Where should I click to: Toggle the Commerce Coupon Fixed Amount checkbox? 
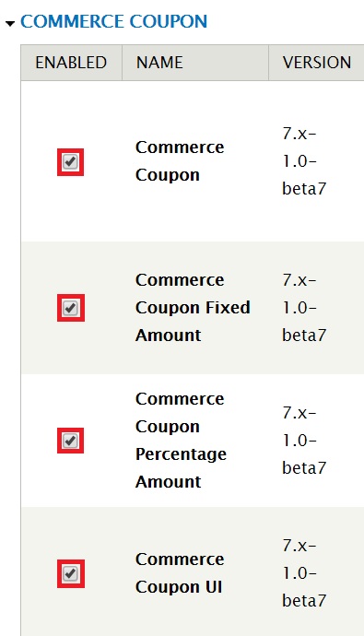pyautogui.click(x=71, y=308)
